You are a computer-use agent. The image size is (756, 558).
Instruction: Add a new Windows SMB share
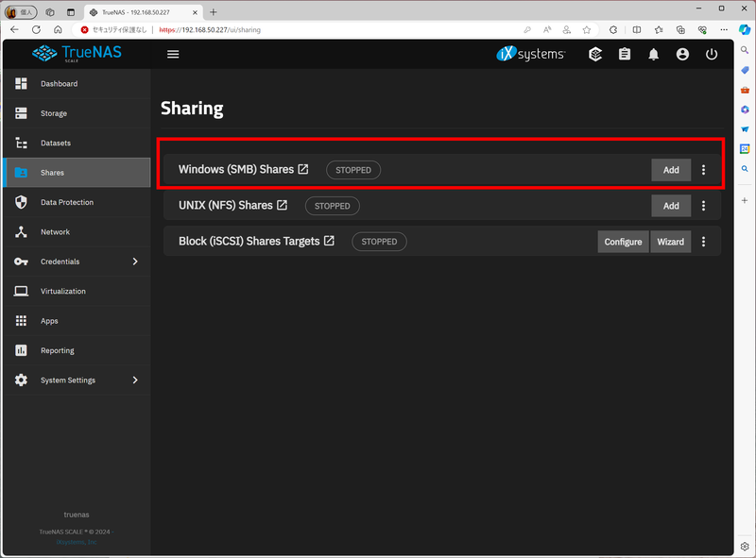pyautogui.click(x=671, y=169)
